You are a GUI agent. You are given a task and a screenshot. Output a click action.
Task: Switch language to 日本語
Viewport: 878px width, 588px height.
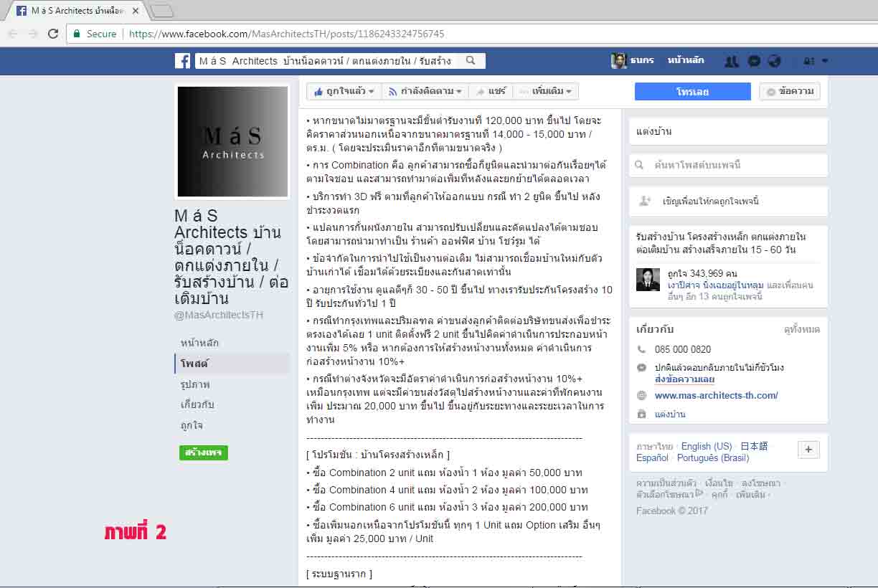(x=754, y=446)
